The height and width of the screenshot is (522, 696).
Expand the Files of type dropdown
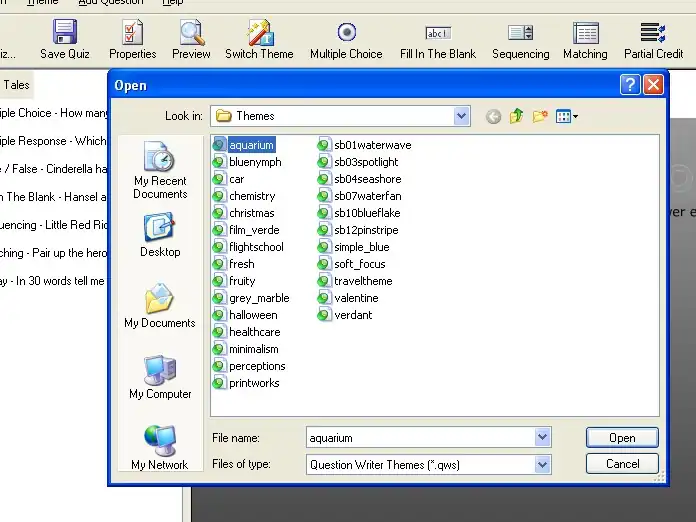pyautogui.click(x=542, y=465)
